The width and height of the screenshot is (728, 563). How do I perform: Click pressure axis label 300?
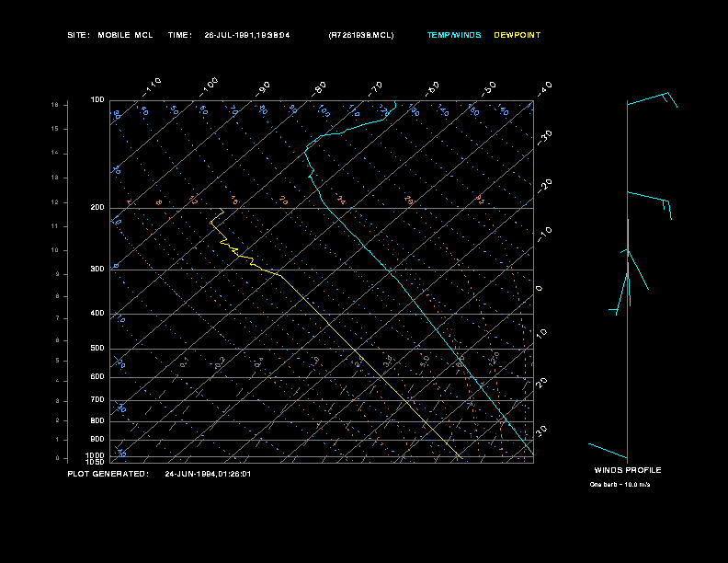(97, 269)
